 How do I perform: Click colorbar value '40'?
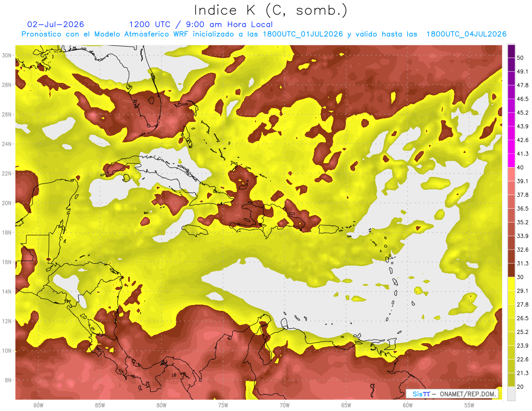coord(520,167)
